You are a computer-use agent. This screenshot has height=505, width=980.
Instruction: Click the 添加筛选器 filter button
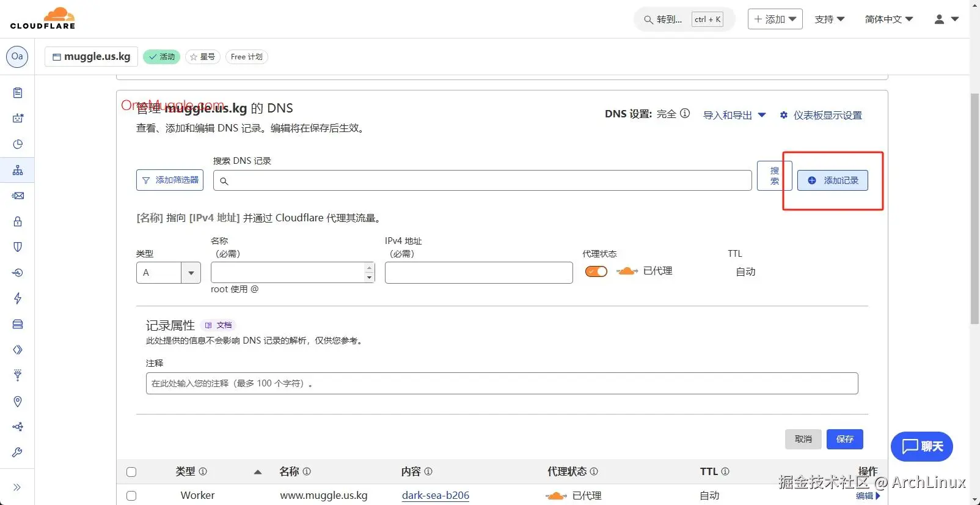(x=170, y=180)
